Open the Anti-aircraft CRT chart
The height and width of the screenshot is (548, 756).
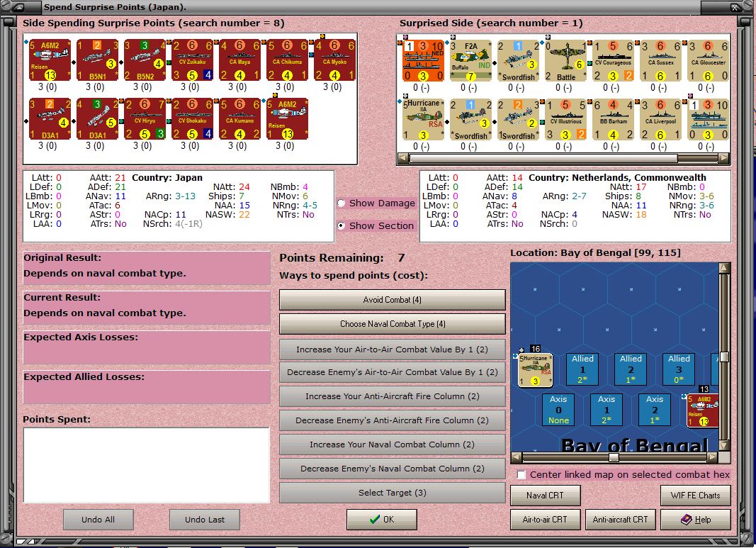pos(620,520)
